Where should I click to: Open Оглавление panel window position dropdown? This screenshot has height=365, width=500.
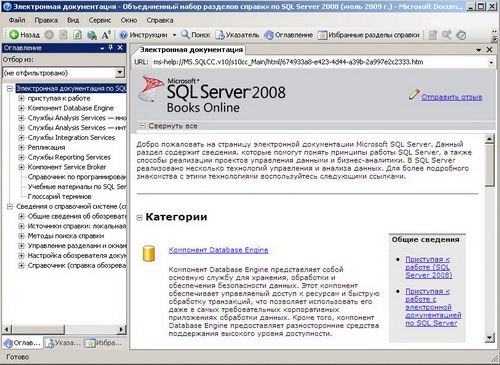(102, 48)
